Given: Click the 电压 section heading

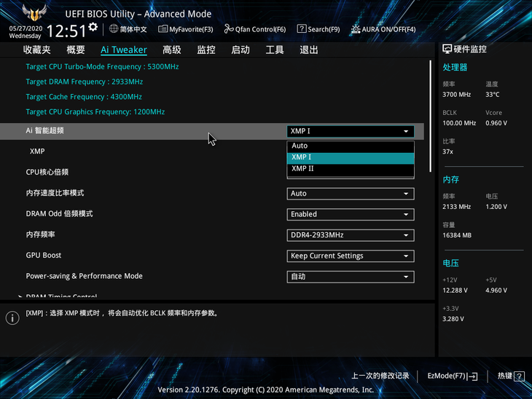Looking at the screenshot, I should tap(450, 263).
